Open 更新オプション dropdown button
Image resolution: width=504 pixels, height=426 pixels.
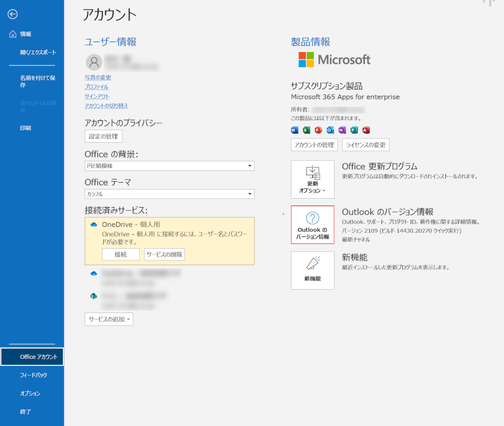(x=312, y=179)
